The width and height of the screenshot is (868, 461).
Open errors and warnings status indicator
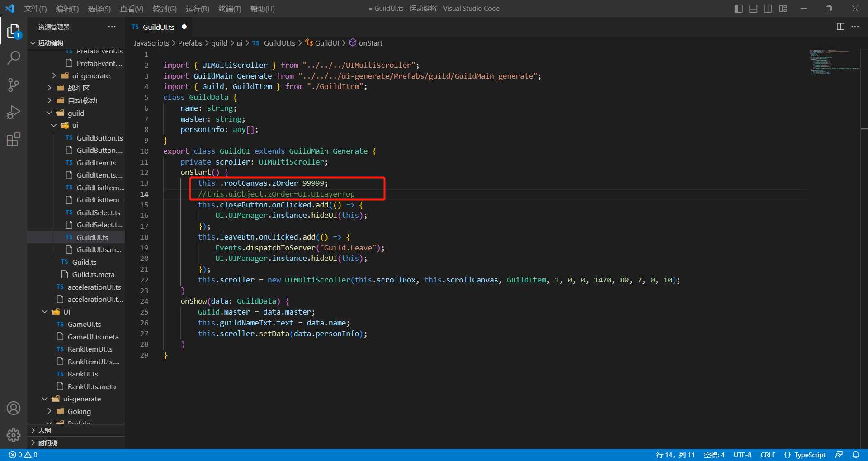23,455
